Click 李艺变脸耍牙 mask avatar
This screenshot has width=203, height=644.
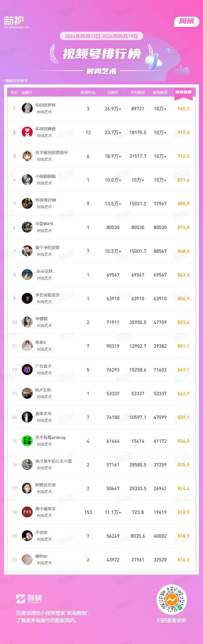(x=27, y=298)
